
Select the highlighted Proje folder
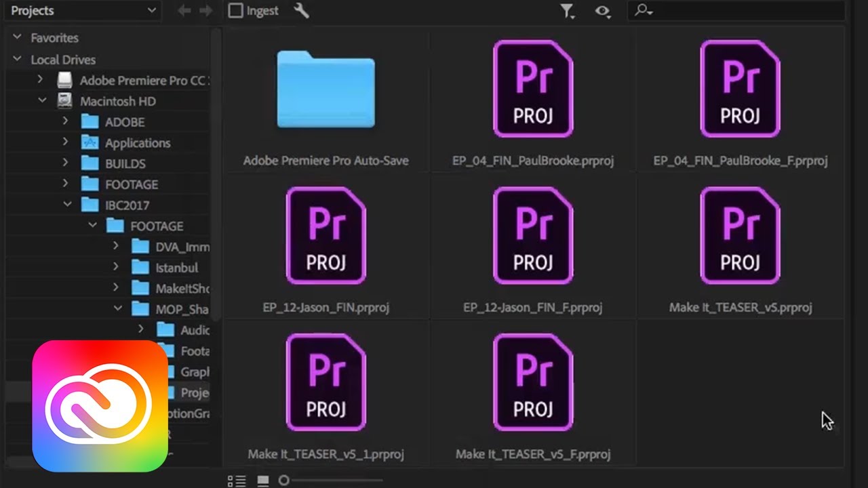point(195,392)
